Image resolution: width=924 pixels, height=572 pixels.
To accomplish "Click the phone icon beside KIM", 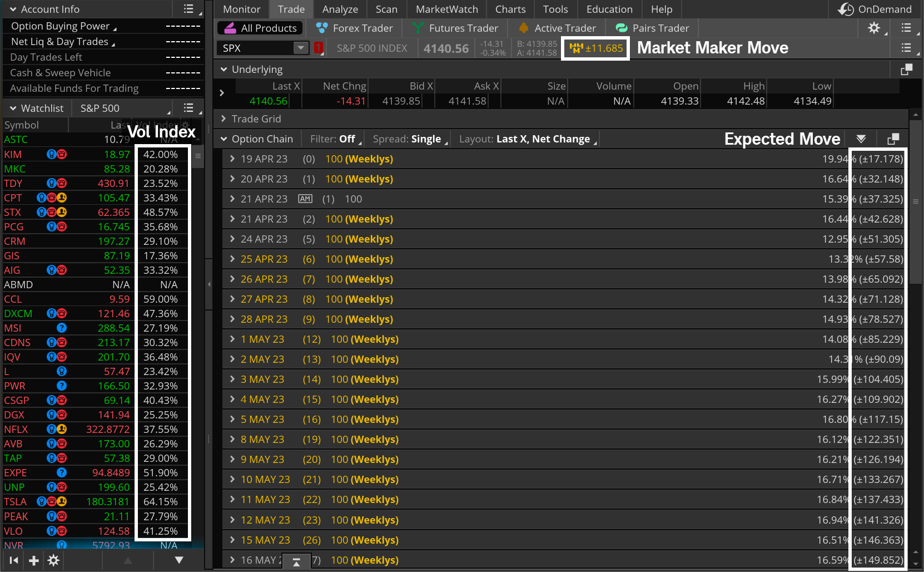I will coord(62,154).
